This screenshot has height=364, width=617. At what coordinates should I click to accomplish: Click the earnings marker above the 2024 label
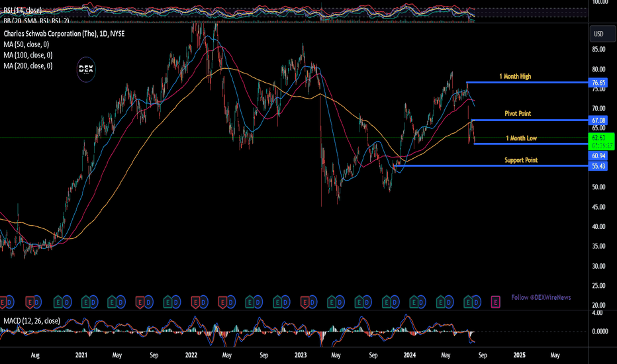pos(413,302)
